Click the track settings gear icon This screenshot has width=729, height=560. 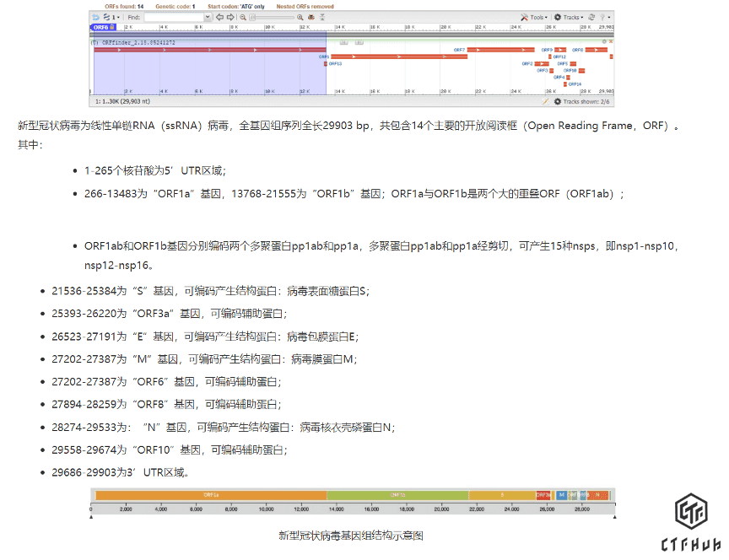click(x=604, y=40)
